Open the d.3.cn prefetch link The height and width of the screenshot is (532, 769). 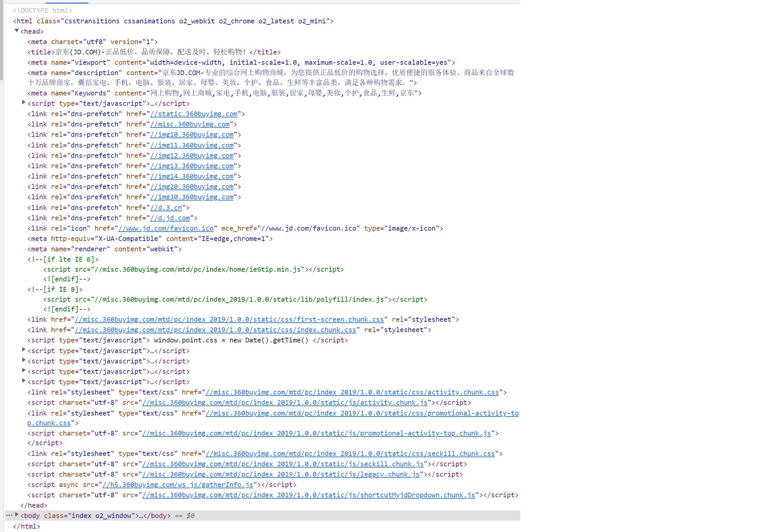pyautogui.click(x=166, y=208)
